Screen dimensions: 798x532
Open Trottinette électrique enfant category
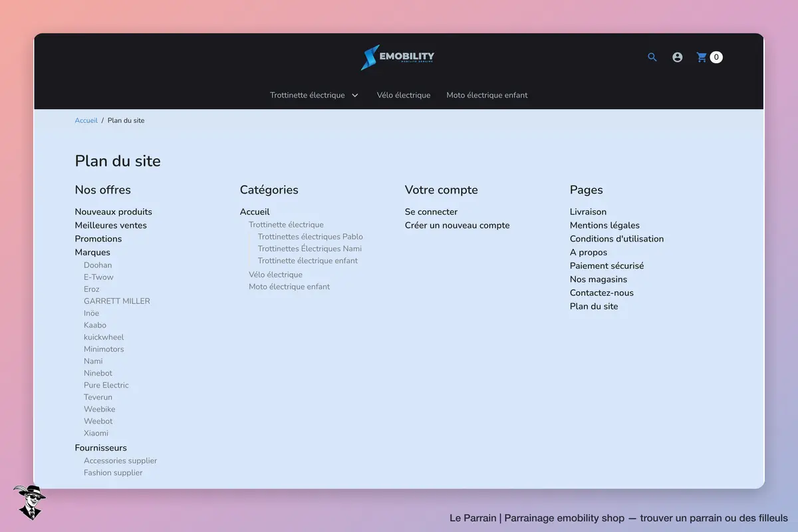coord(308,261)
